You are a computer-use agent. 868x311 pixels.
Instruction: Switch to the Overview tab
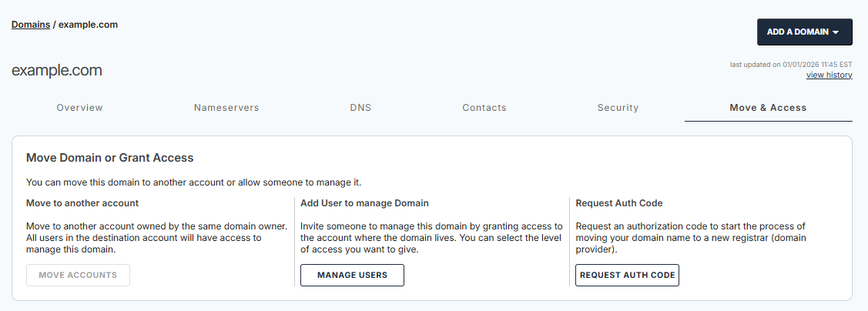[79, 108]
